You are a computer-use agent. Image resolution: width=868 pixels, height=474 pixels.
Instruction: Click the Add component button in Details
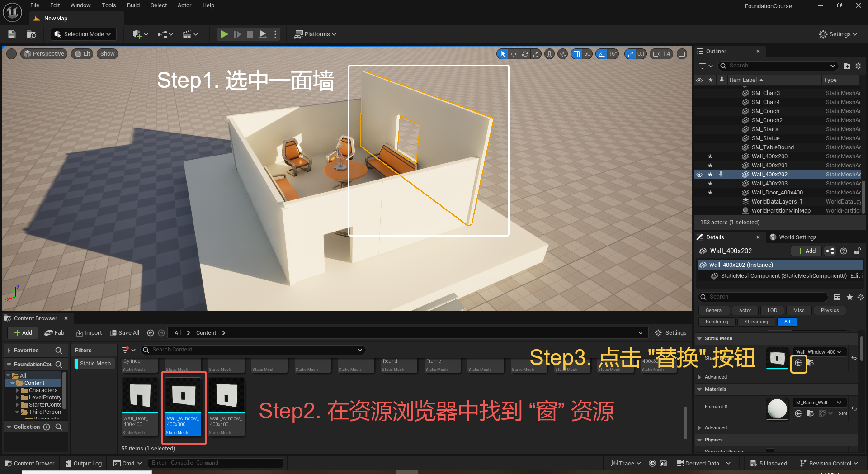(x=807, y=251)
